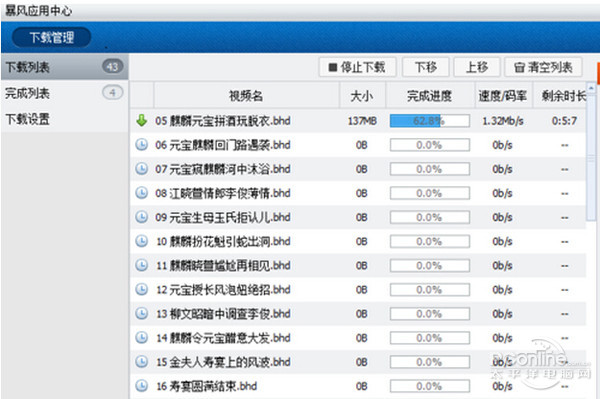Click the 停止下载 button
Image resolution: width=600 pixels, height=399 pixels.
pos(357,67)
